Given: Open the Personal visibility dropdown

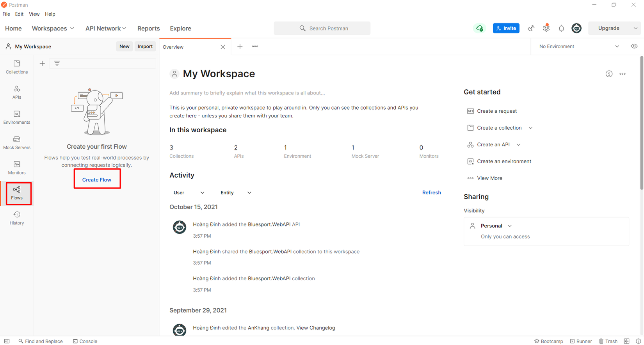Looking at the screenshot, I should click(x=496, y=226).
